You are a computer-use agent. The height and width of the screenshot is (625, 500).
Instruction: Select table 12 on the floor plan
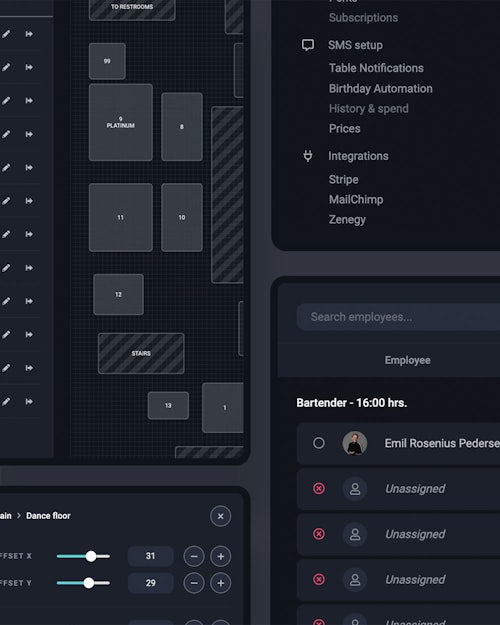pos(118,295)
